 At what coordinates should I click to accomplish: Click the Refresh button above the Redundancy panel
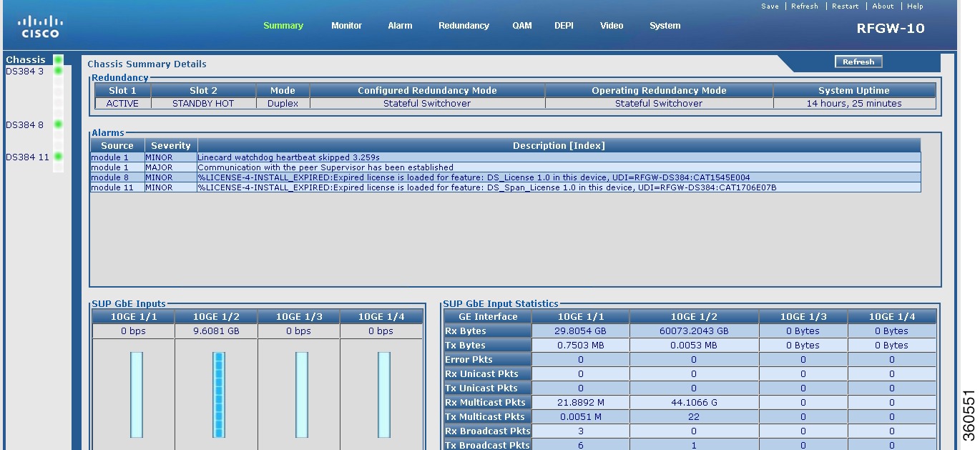858,62
